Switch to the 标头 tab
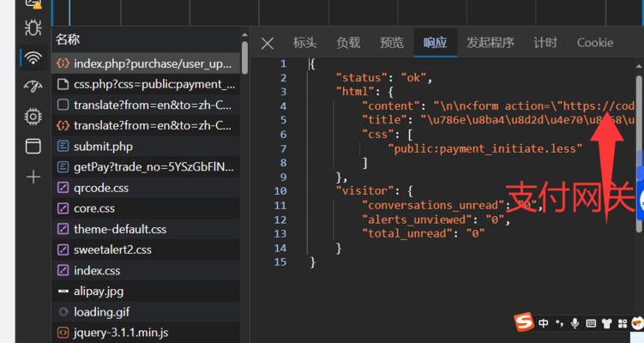Image resolution: width=644 pixels, height=343 pixels. coord(304,43)
